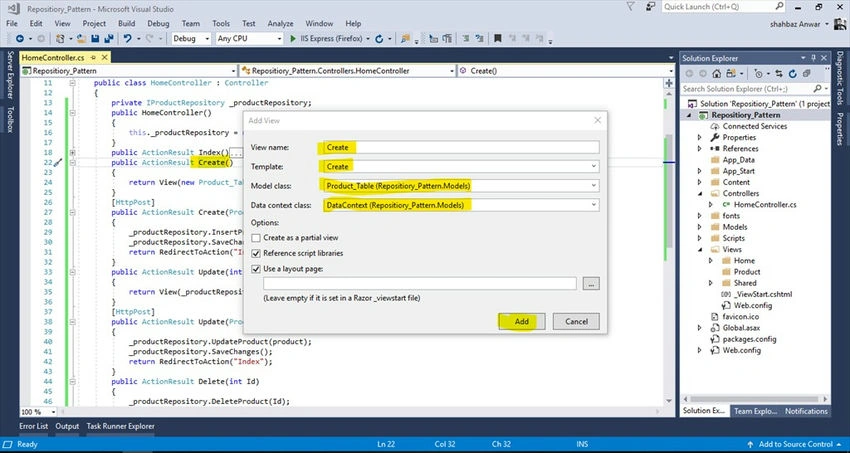Refresh Solution Explorer with the circular arrow icon
This screenshot has height=453, width=850.
(x=793, y=74)
